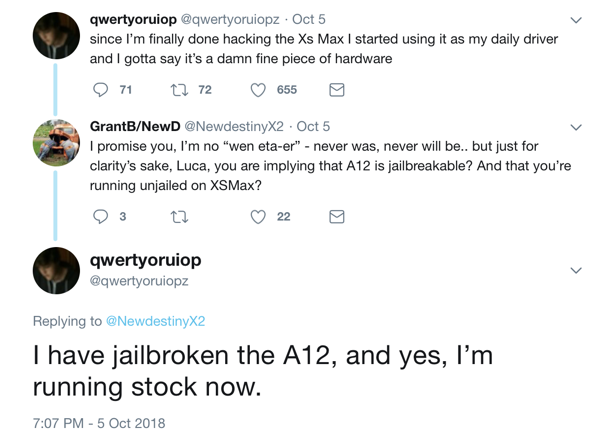The width and height of the screenshot is (600, 443).
Task: Open qwertyoruiop avatar on top tweet
Action: 56,36
